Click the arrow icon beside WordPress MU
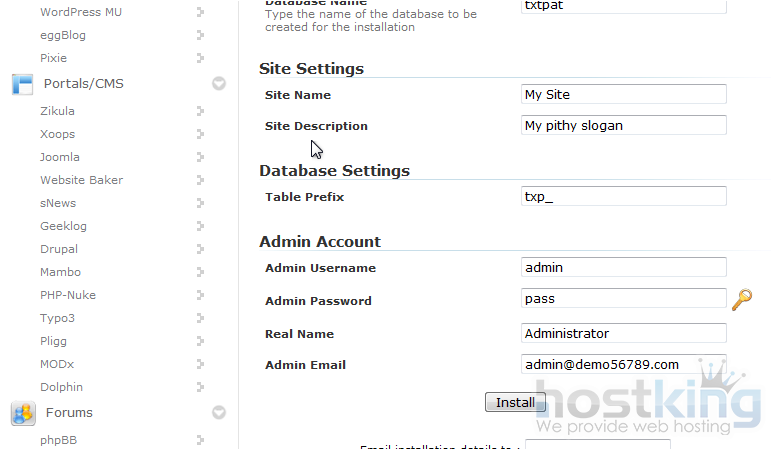Viewport: 776px width, 450px height. [x=201, y=12]
